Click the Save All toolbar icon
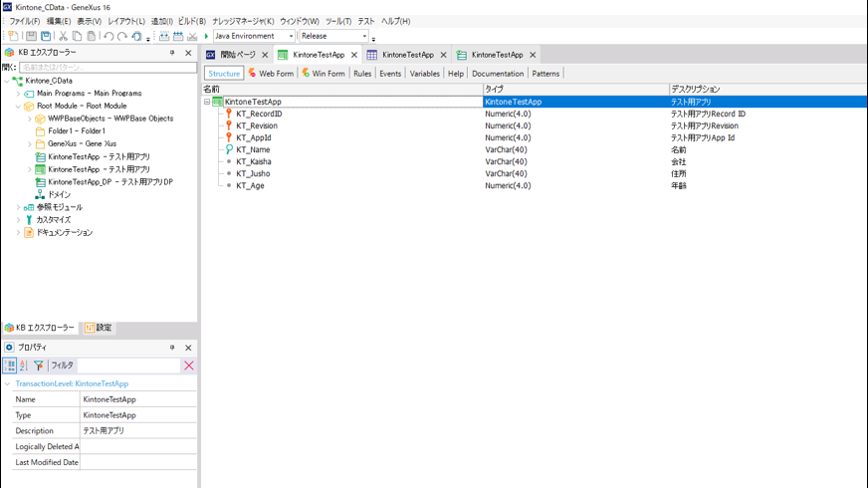Image resolution: width=868 pixels, height=488 pixels. coord(46,36)
